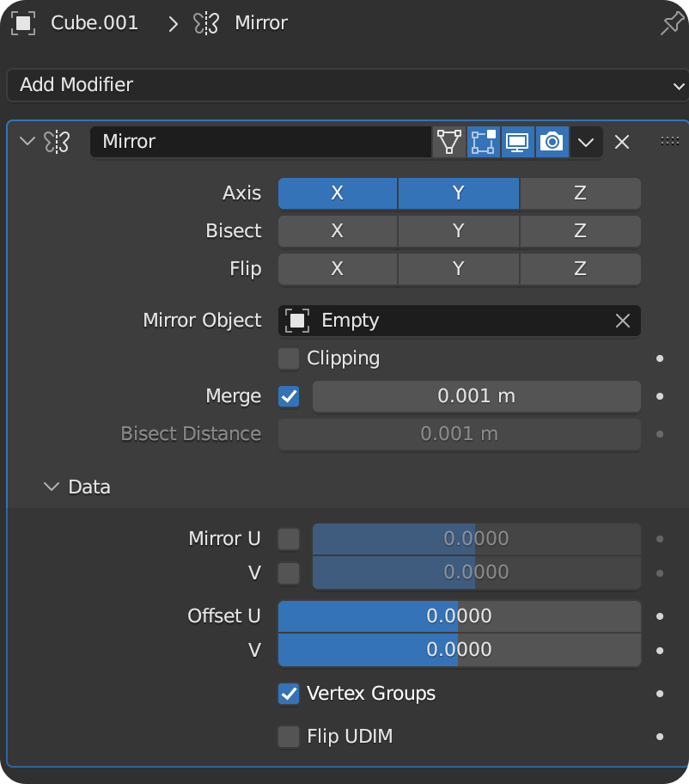Enable the Clipping checkbox

click(288, 358)
